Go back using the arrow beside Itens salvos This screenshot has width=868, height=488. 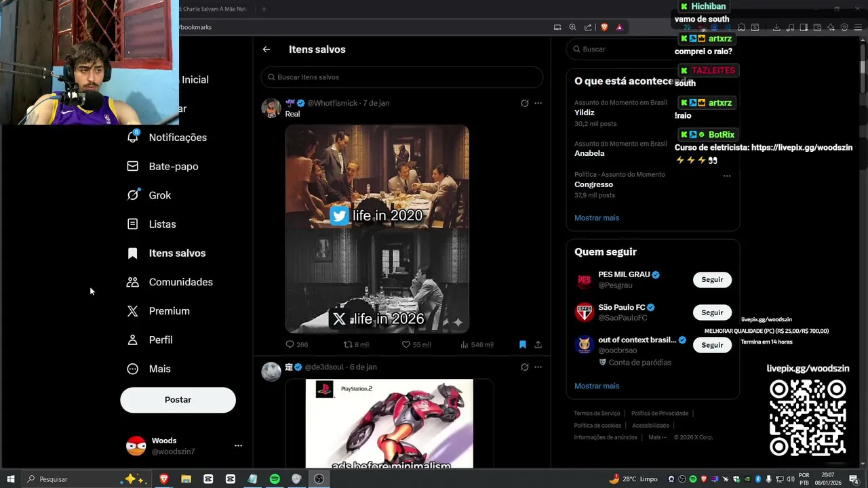267,49
